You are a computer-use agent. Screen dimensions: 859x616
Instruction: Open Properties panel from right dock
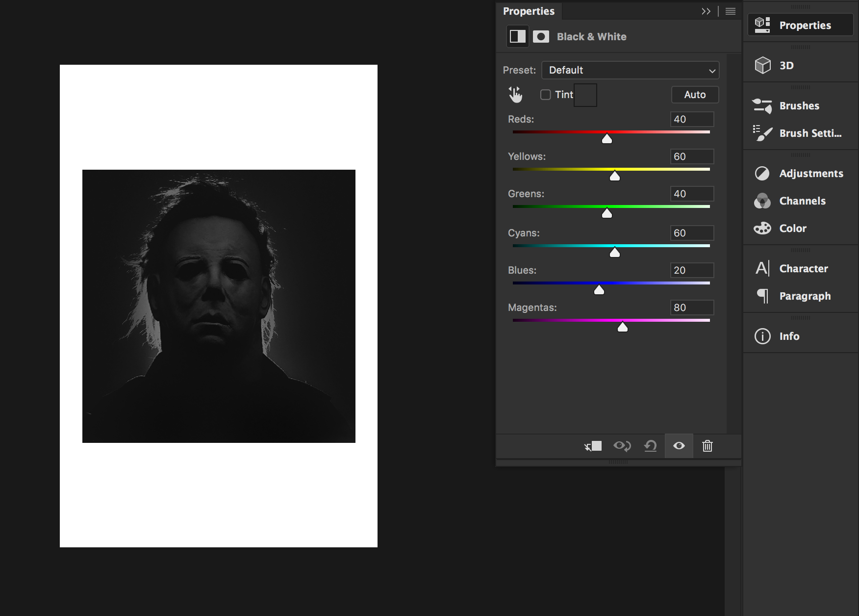tap(800, 25)
